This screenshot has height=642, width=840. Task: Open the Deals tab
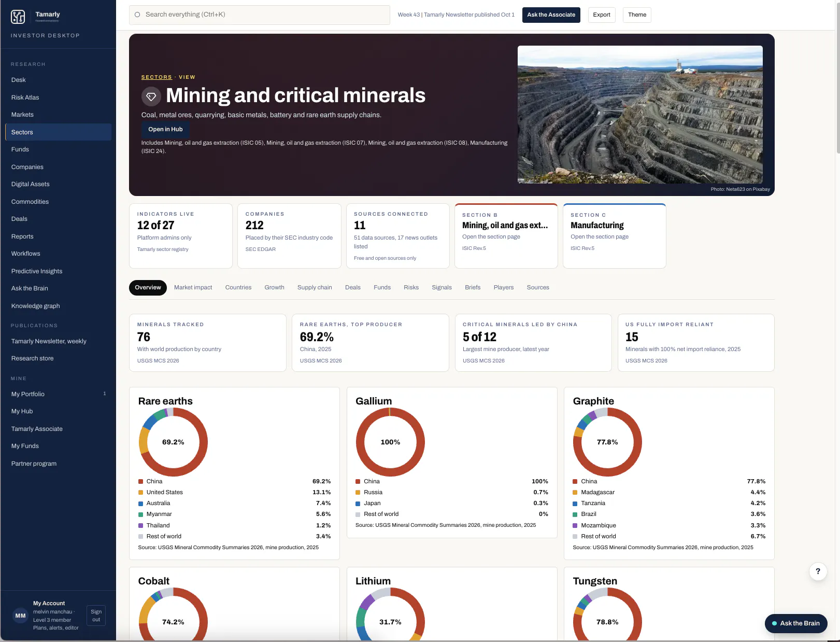[353, 287]
